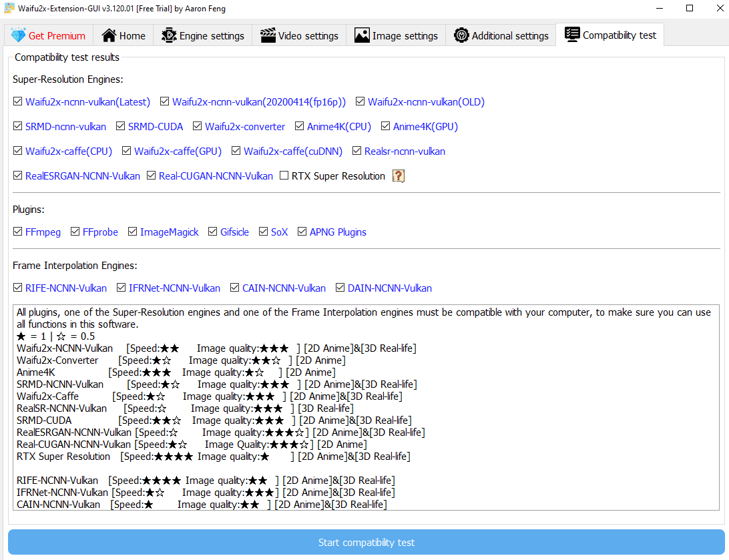This screenshot has width=729, height=560.
Task: Click the CAIN-NCNN-Vulkan rating line
Action: pyautogui.click(x=202, y=505)
